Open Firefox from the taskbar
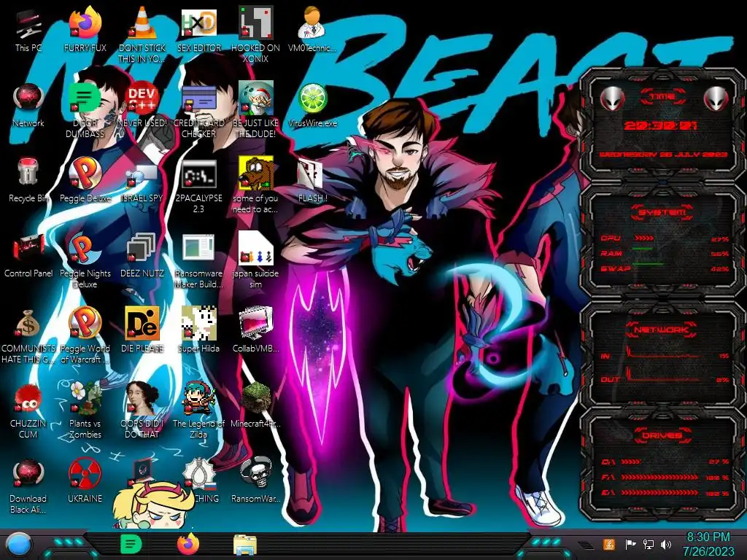The height and width of the screenshot is (560, 747). [x=188, y=544]
